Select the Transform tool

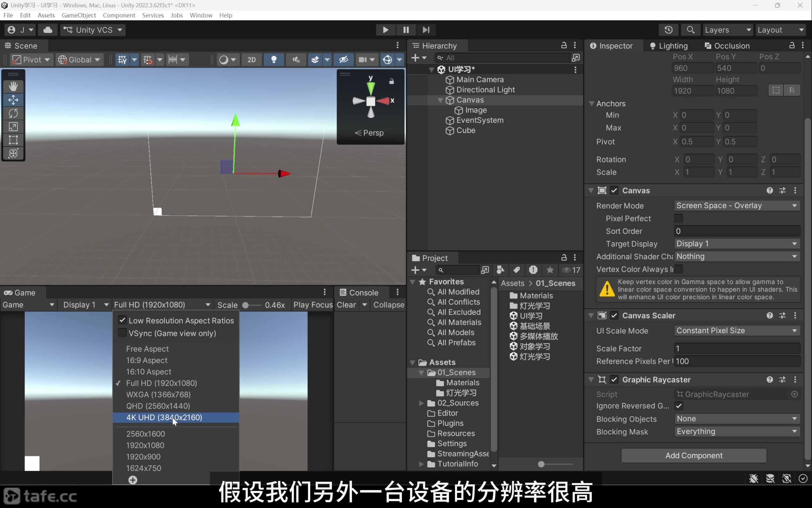(13, 153)
